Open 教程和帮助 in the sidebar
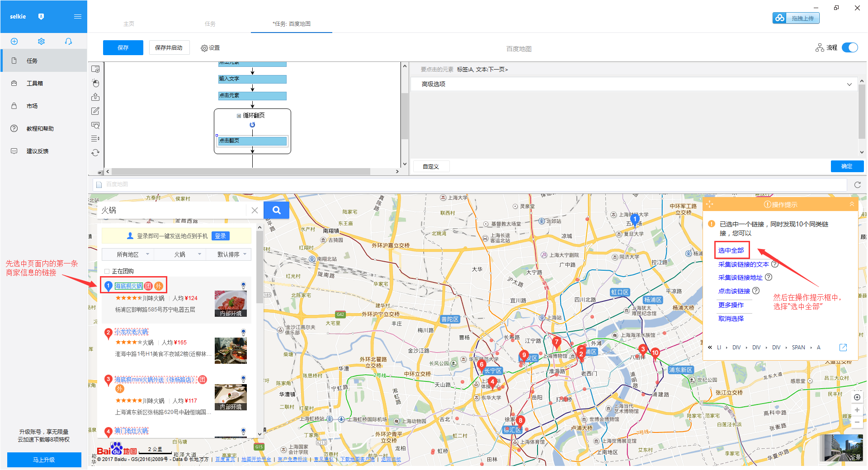Screen dimensions: 868x470 click(x=44, y=128)
